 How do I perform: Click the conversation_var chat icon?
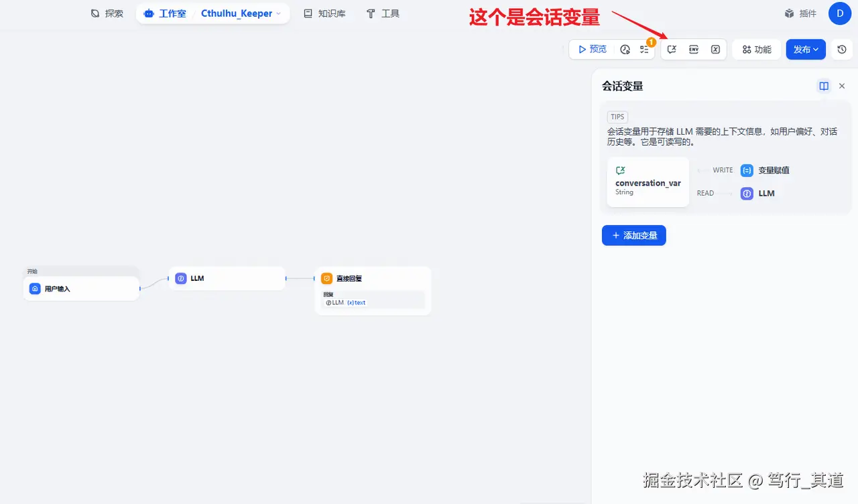coord(621,170)
